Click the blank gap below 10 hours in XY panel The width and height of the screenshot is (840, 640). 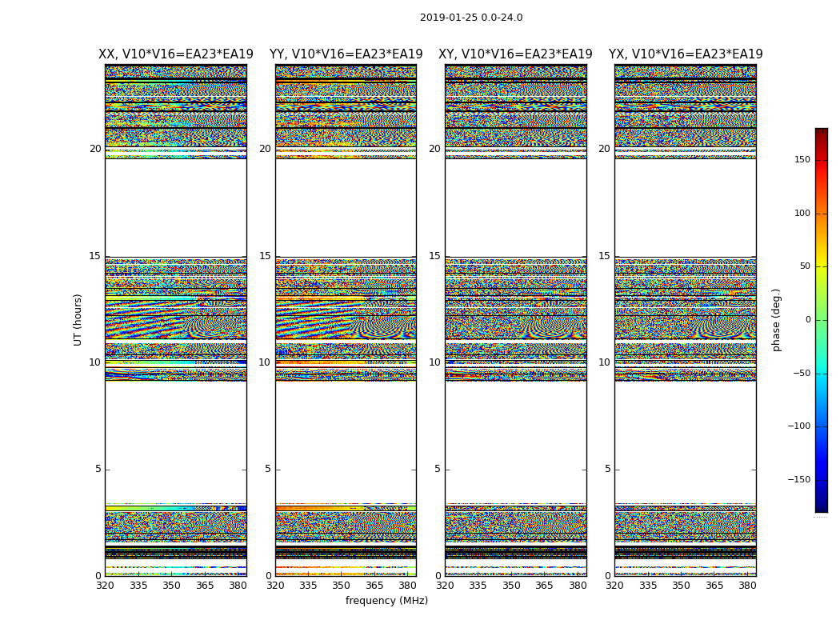(x=515, y=440)
